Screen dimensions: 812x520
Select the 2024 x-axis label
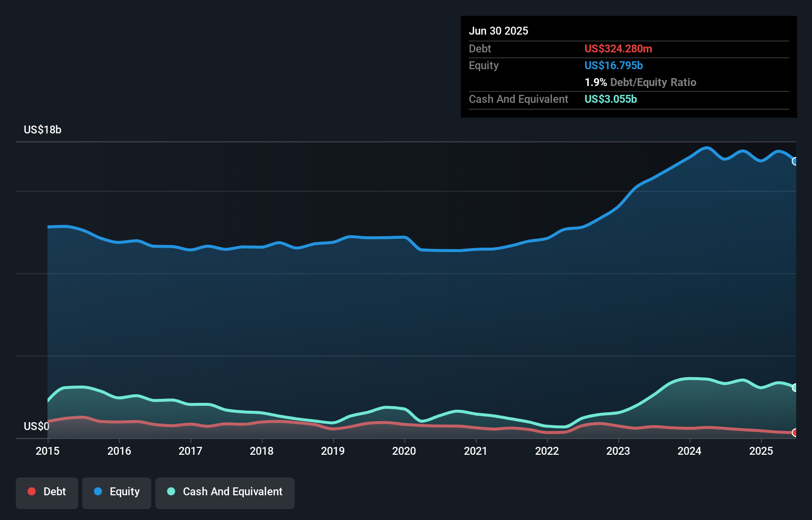689,451
